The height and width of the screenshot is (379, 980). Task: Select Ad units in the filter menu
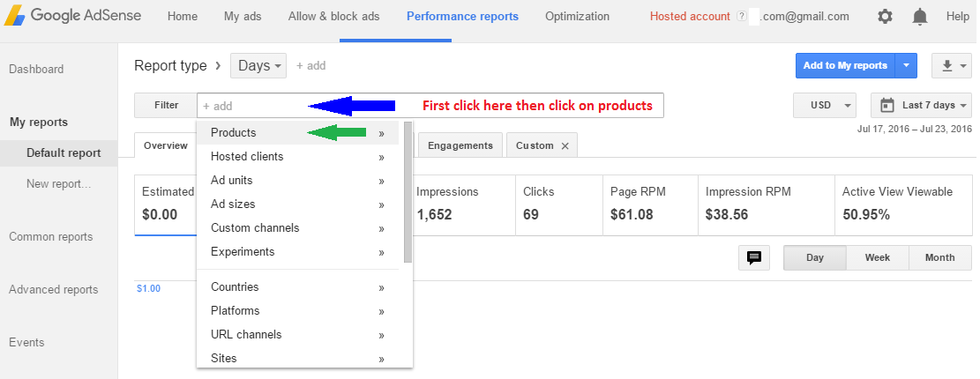point(297,180)
